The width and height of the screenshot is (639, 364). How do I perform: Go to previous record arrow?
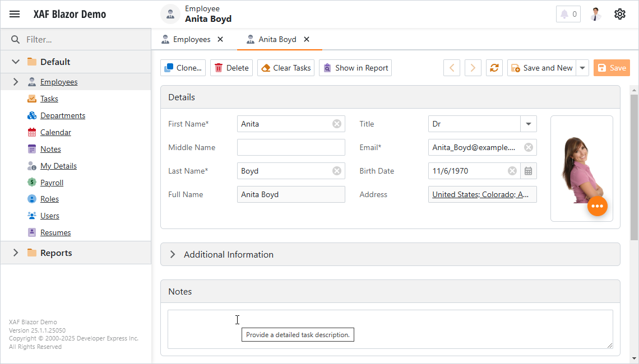452,68
